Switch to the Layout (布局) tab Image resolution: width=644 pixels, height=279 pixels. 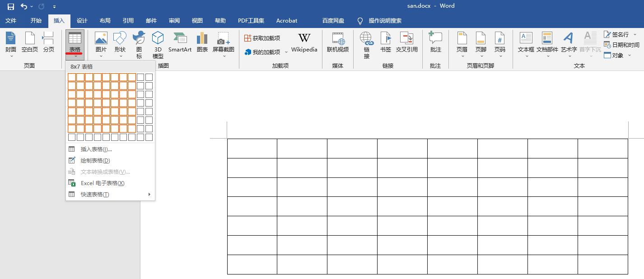pos(105,21)
